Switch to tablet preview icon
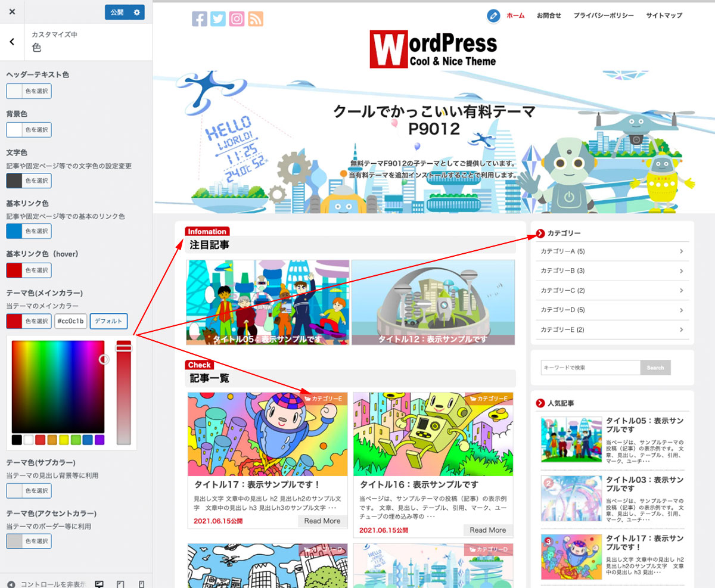Screen dimensions: 715x588 [x=120, y=584]
